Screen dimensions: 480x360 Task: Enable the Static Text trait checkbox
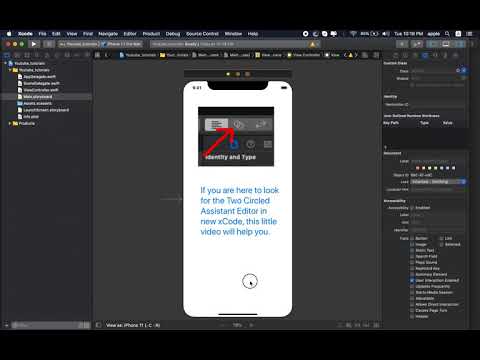pos(412,250)
